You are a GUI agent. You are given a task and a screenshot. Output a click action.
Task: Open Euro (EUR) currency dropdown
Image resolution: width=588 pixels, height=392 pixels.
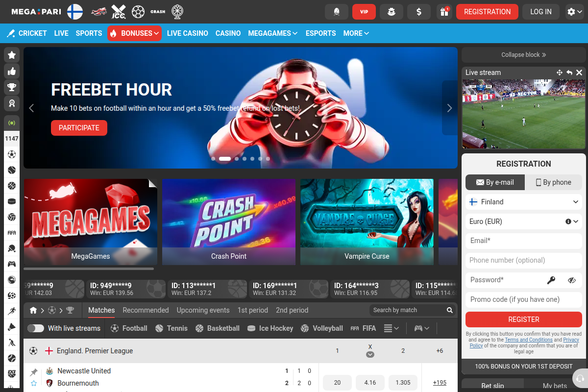pos(524,221)
